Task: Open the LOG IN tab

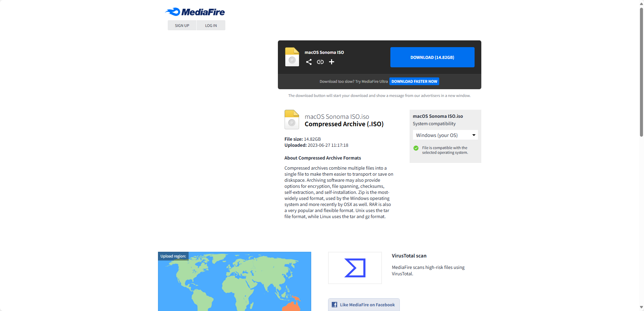Action: click(x=211, y=26)
